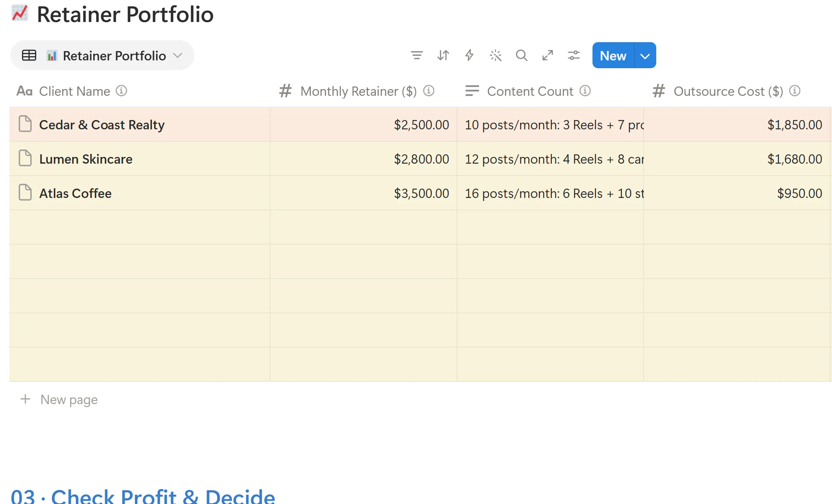The width and height of the screenshot is (832, 504).
Task: Click the Cedar & Coast Realty page icon
Action: coord(25,124)
